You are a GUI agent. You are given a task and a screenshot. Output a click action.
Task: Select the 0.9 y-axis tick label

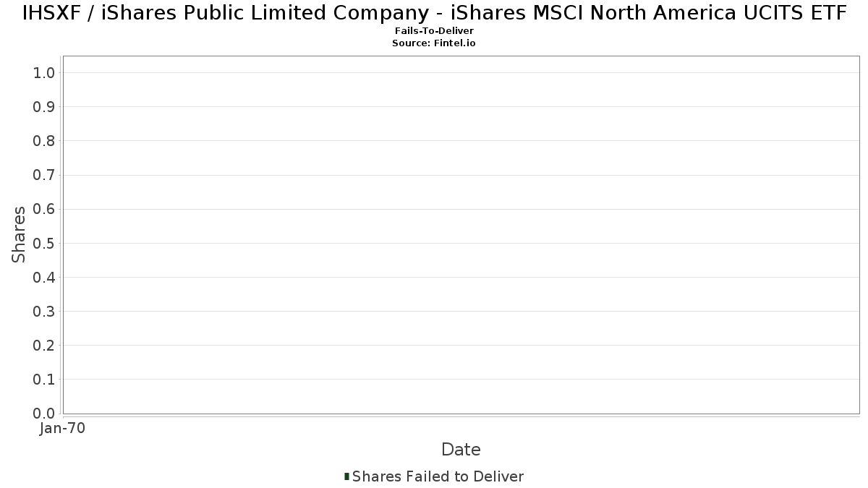tap(44, 107)
